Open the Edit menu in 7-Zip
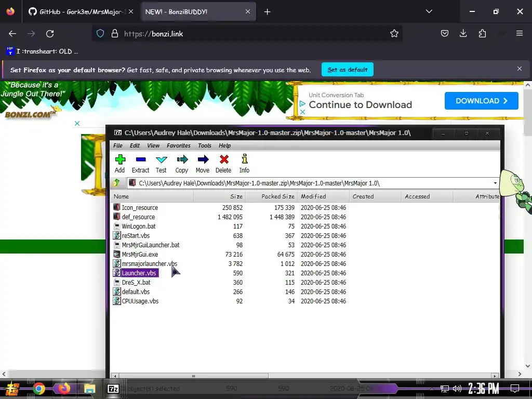Image resolution: width=532 pixels, height=399 pixels. [x=135, y=145]
